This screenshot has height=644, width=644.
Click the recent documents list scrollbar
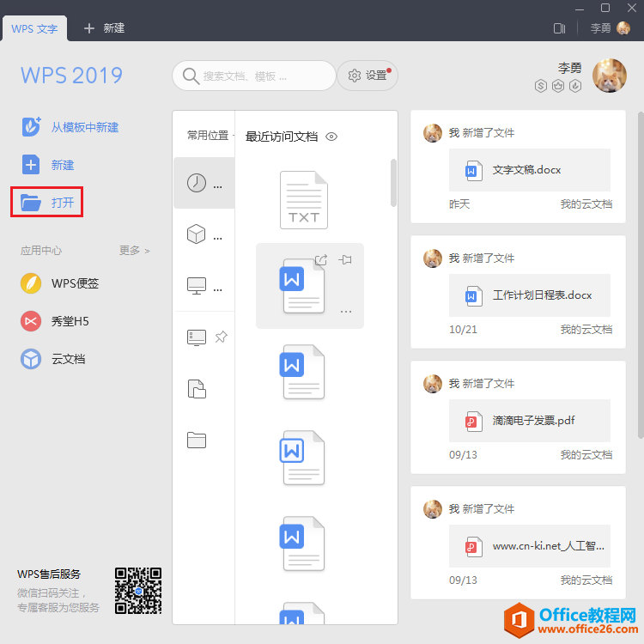pyautogui.click(x=393, y=183)
